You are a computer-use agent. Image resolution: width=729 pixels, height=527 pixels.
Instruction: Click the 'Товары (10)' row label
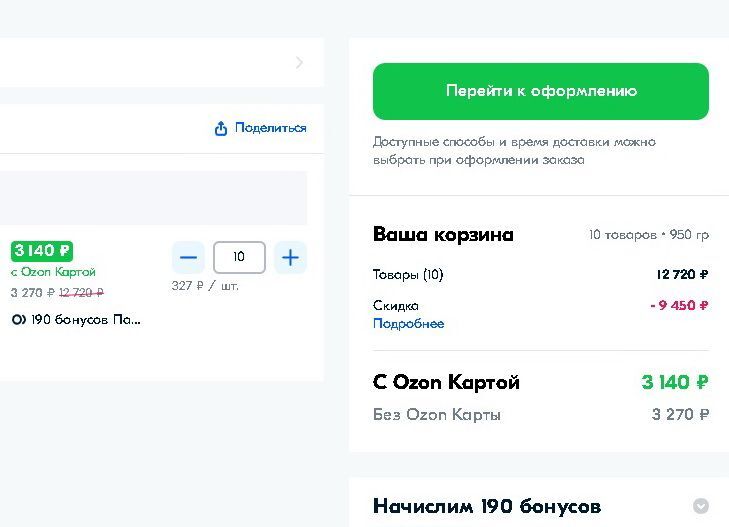pos(408,275)
